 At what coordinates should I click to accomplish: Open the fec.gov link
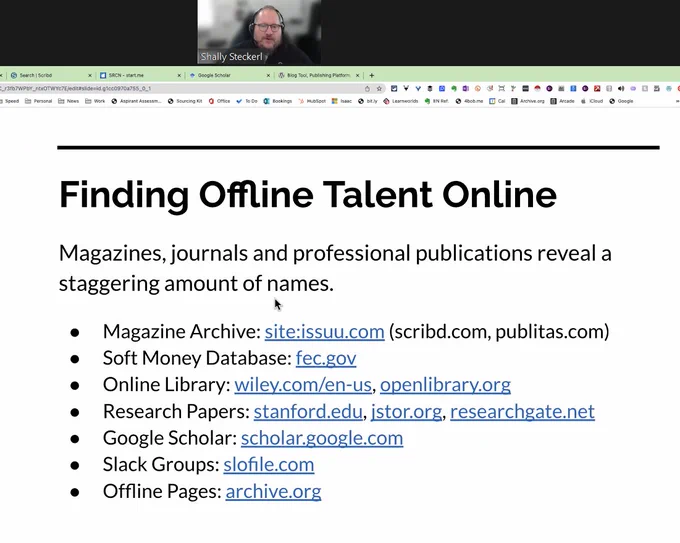[326, 359]
